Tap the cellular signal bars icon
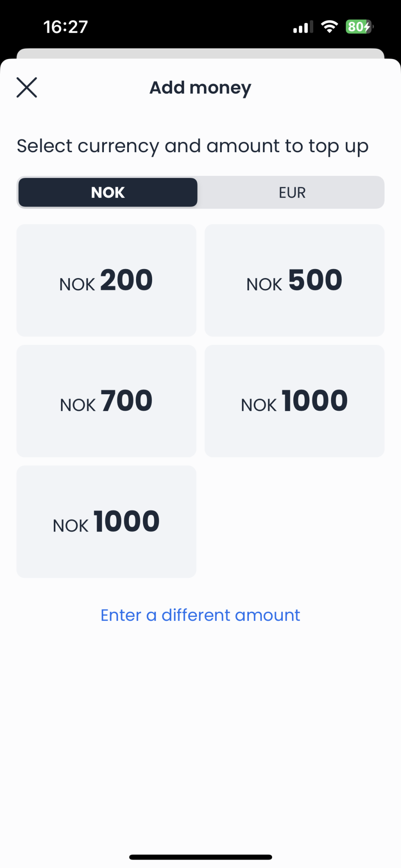This screenshot has height=868, width=401. tap(303, 27)
